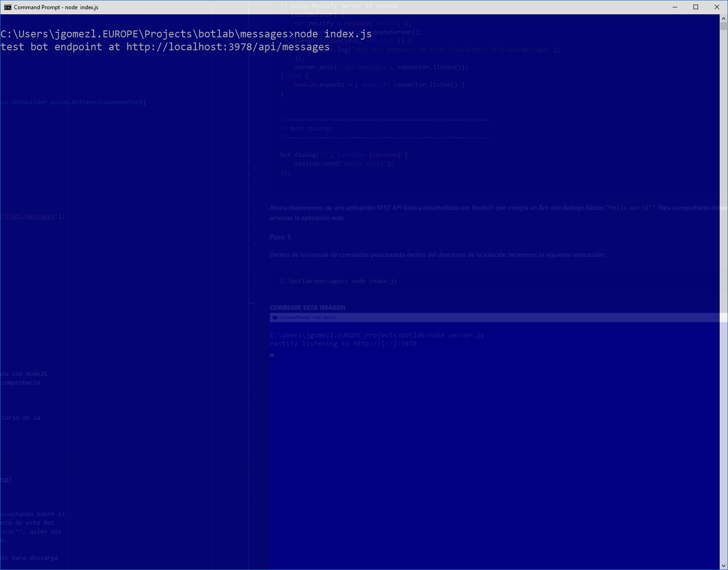This screenshot has width=728, height=570.
Task: Click the Command Prompt title bar text
Action: point(56,7)
